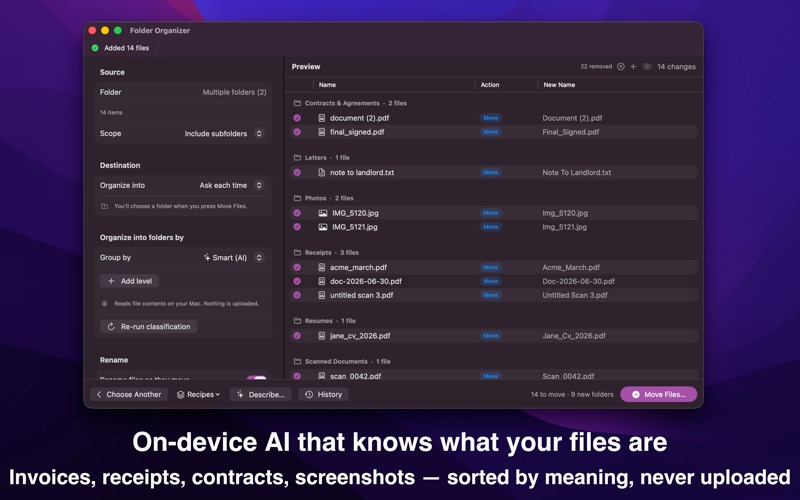Uncheck the doc-2026-06-30.pdf row checkmark

click(297, 281)
